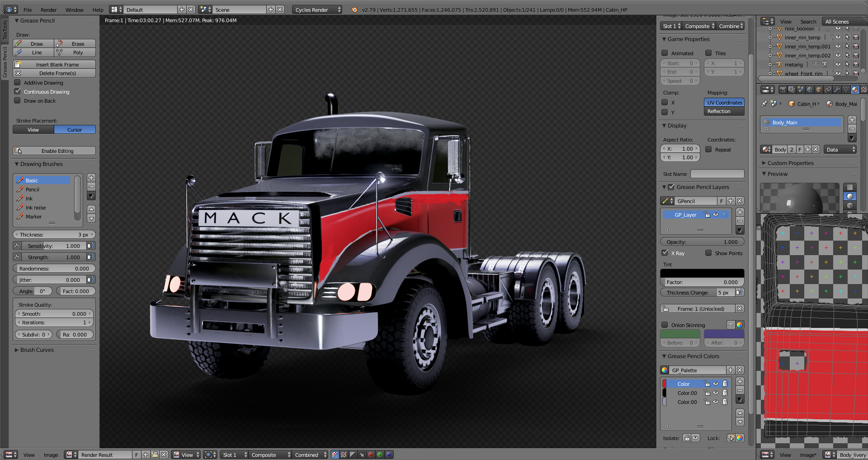Hide metarig with eye icon in outliner
Viewport: 868px width, 460px height.
coord(838,64)
